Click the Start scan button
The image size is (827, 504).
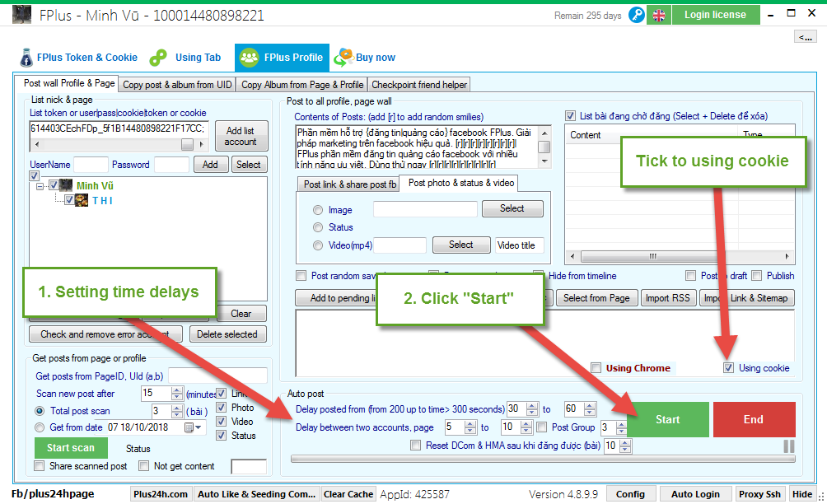pos(71,448)
